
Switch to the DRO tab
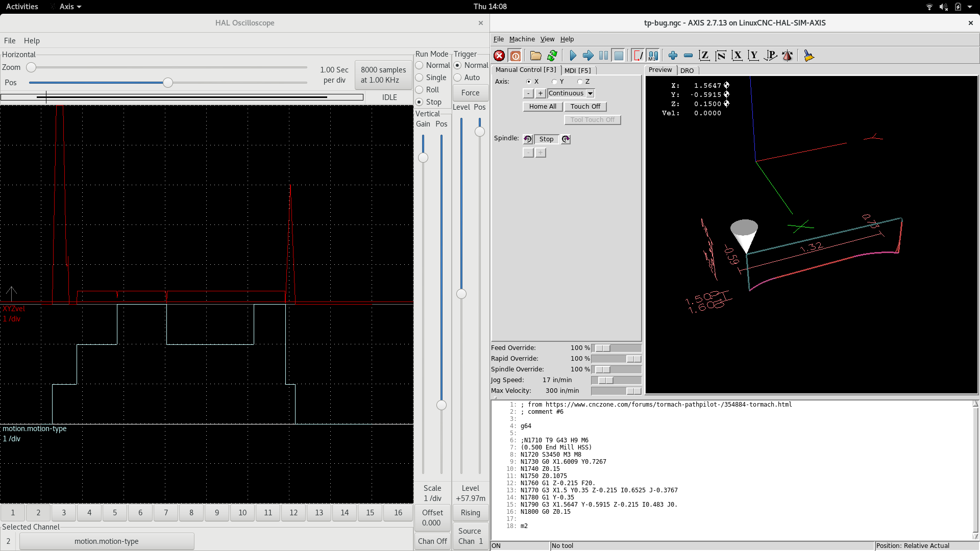[687, 70]
